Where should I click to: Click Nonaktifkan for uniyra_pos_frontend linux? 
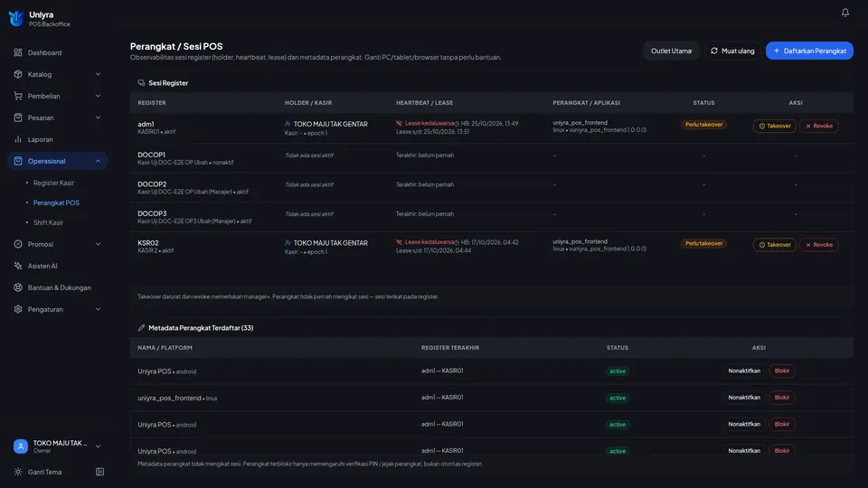[744, 398]
